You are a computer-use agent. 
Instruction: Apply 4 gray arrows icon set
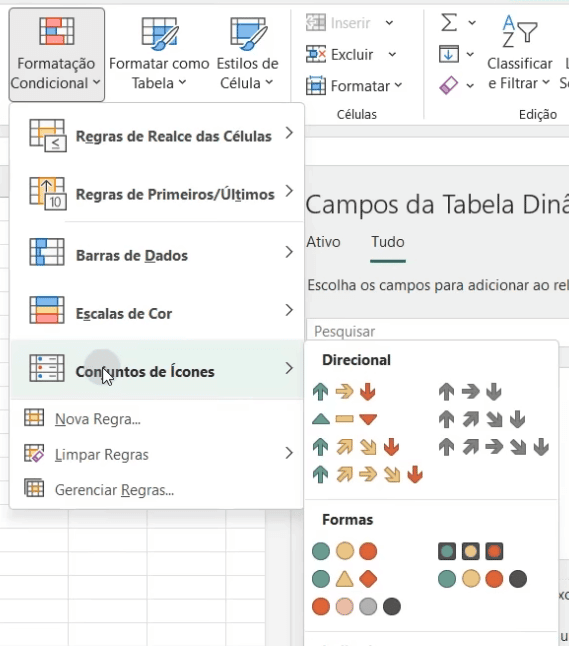482,419
